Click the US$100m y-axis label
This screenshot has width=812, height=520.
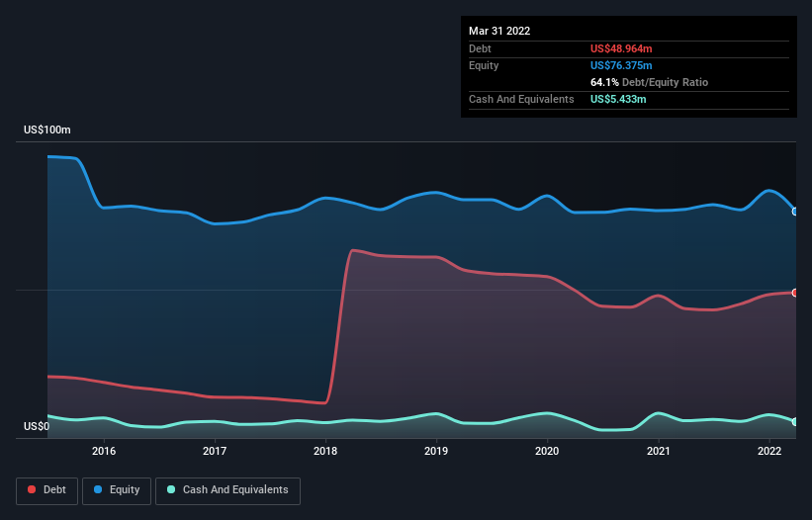(x=47, y=130)
